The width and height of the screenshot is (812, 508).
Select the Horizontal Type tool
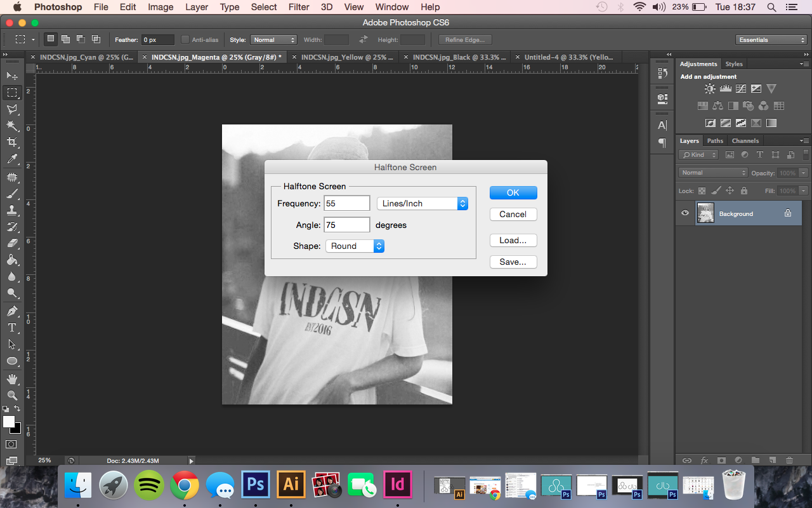(12, 328)
